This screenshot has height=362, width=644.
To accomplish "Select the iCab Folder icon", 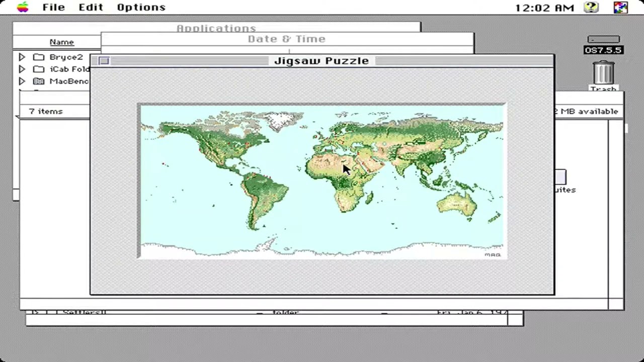I will pyautogui.click(x=38, y=69).
